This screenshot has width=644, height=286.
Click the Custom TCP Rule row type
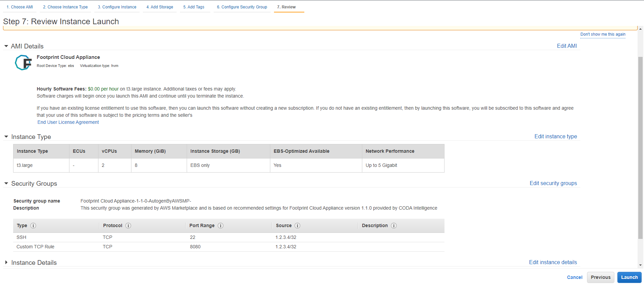pos(35,247)
